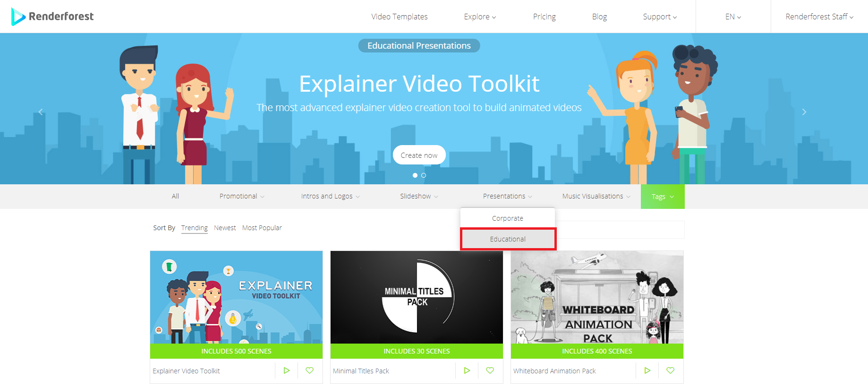Go to the previous banner slide

[x=41, y=112]
